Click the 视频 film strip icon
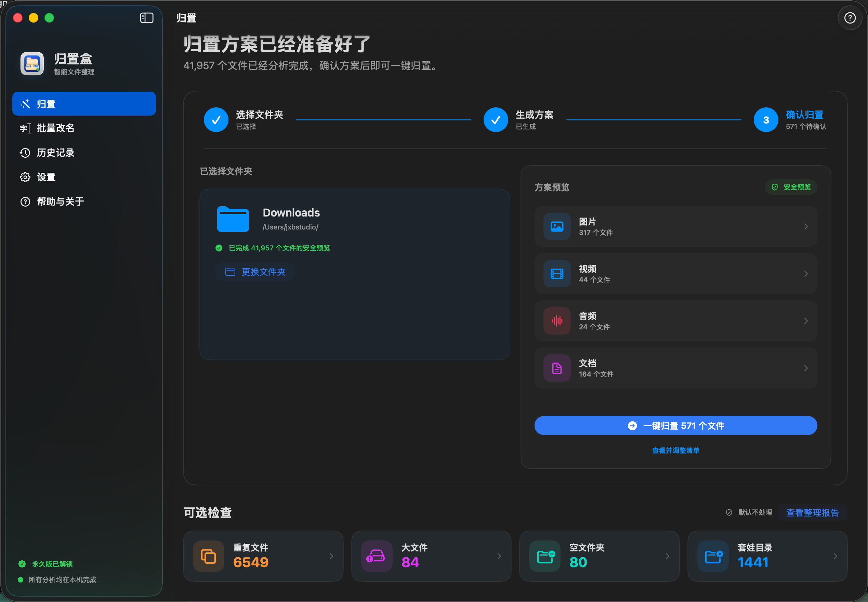Image resolution: width=868 pixels, height=602 pixels. point(556,273)
